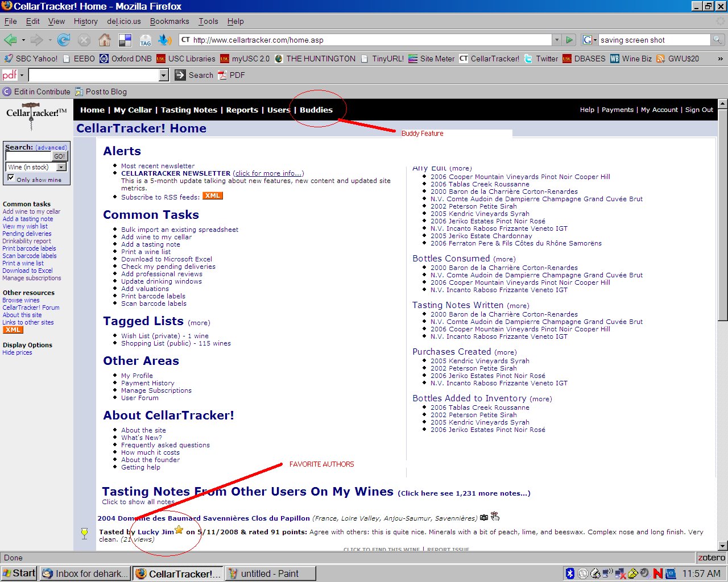Click the GO! search button

[59, 156]
